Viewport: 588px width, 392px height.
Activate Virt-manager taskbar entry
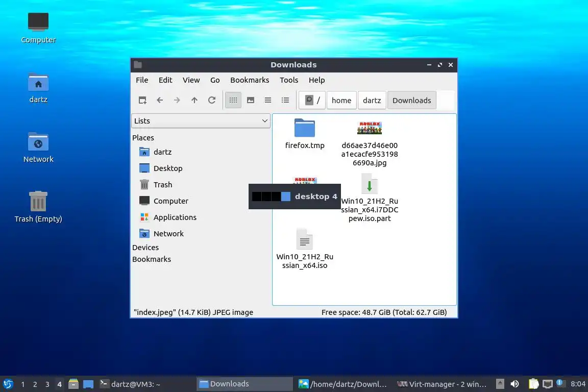click(442, 384)
